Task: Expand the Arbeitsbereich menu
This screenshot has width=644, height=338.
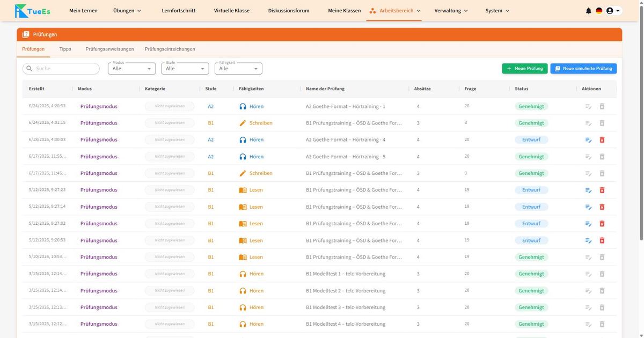Action: pyautogui.click(x=394, y=11)
